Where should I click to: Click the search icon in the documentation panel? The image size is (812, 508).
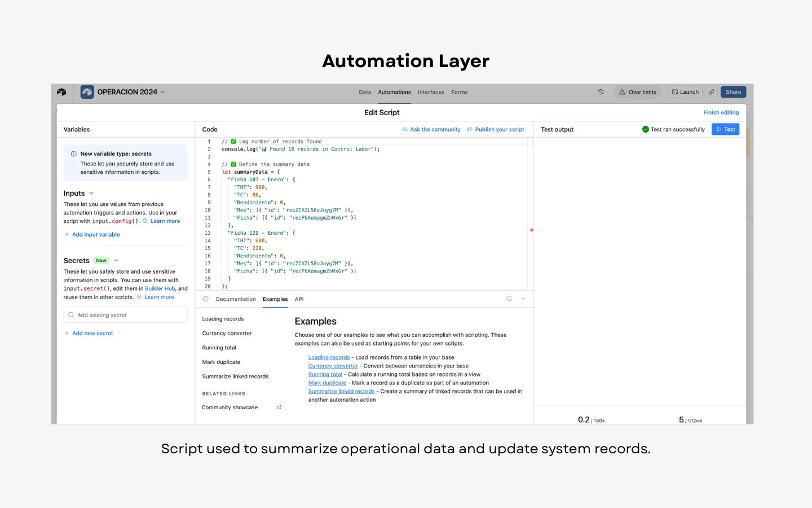coord(509,299)
